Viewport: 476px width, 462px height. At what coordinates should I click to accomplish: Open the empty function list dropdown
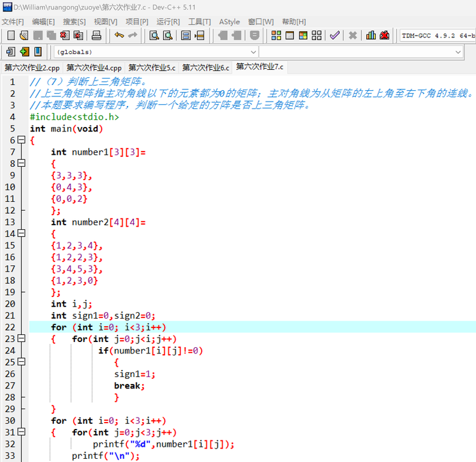[x=361, y=52]
